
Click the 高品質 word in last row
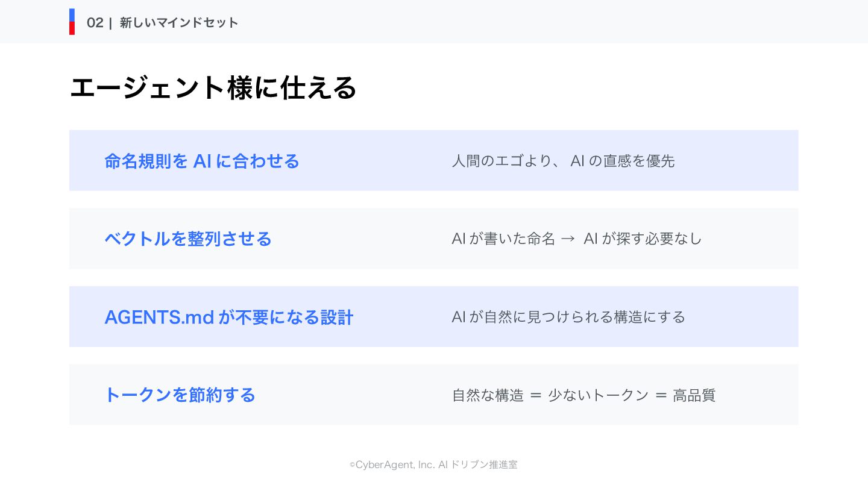[x=694, y=395]
